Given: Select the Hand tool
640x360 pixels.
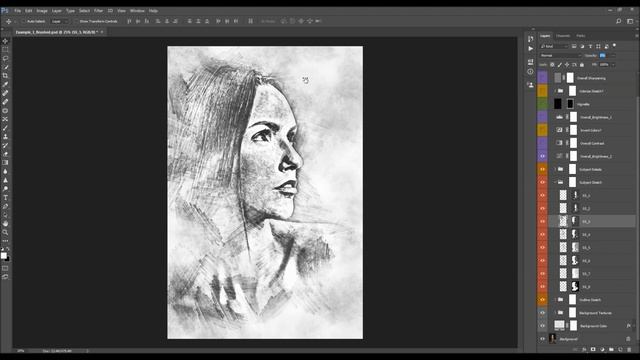Looking at the screenshot, I should [5, 224].
